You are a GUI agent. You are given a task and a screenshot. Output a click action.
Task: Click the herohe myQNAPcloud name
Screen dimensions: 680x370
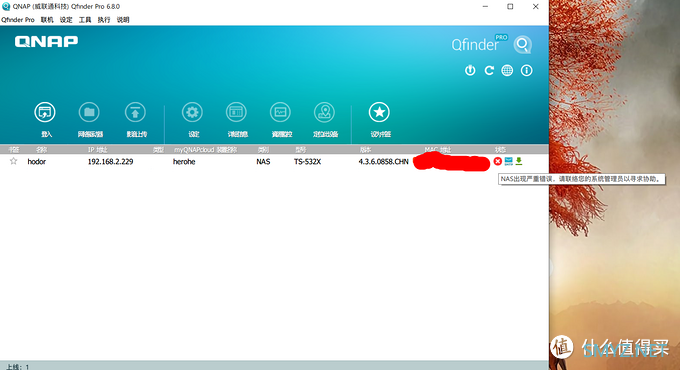coord(184,162)
